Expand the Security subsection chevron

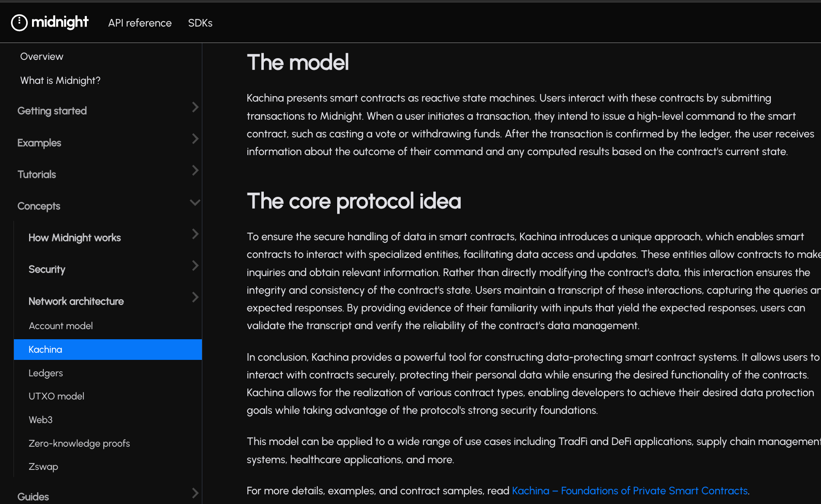pyautogui.click(x=195, y=266)
